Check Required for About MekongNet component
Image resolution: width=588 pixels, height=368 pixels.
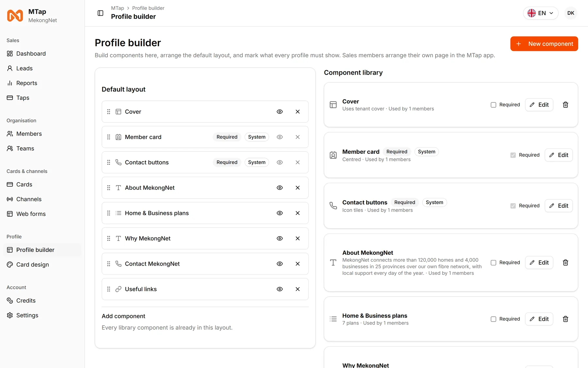[493, 263]
